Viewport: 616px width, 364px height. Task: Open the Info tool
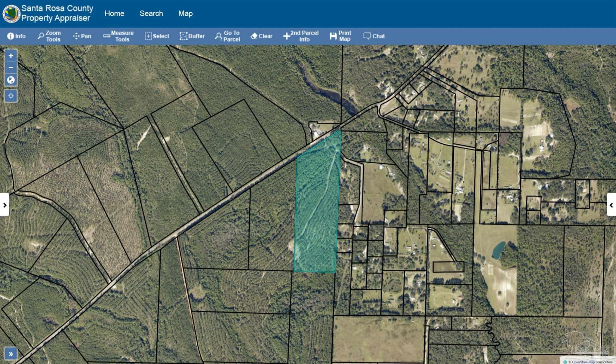(x=17, y=36)
